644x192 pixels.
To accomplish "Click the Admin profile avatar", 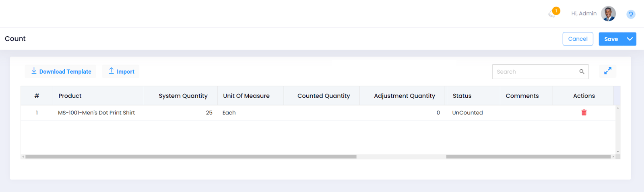I will point(608,14).
